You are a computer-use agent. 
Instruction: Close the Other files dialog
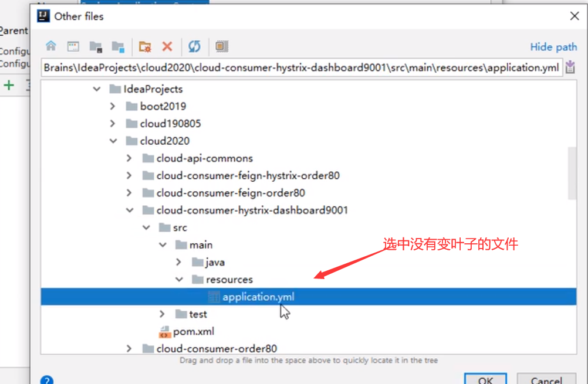pos(575,16)
